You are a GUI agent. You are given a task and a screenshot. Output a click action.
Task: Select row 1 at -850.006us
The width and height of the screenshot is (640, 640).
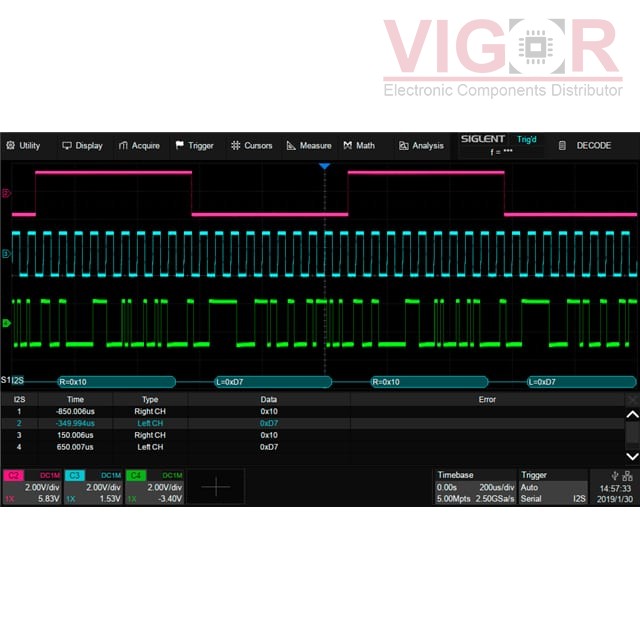pos(312,411)
